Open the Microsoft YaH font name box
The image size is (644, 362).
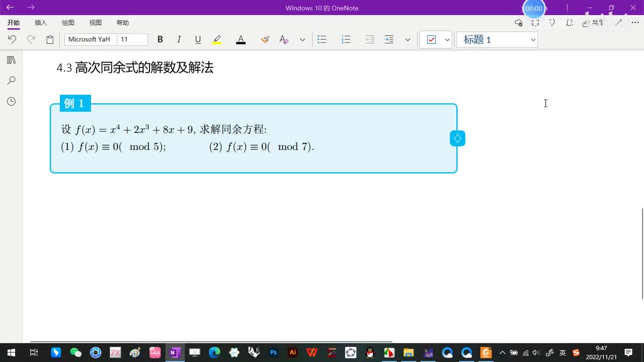coord(91,39)
